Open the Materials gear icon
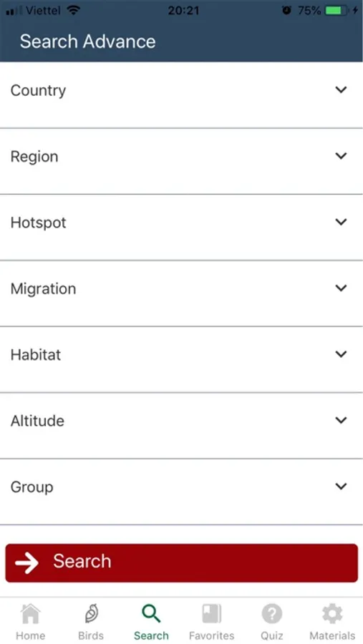The height and width of the screenshot is (644, 363). [332, 614]
